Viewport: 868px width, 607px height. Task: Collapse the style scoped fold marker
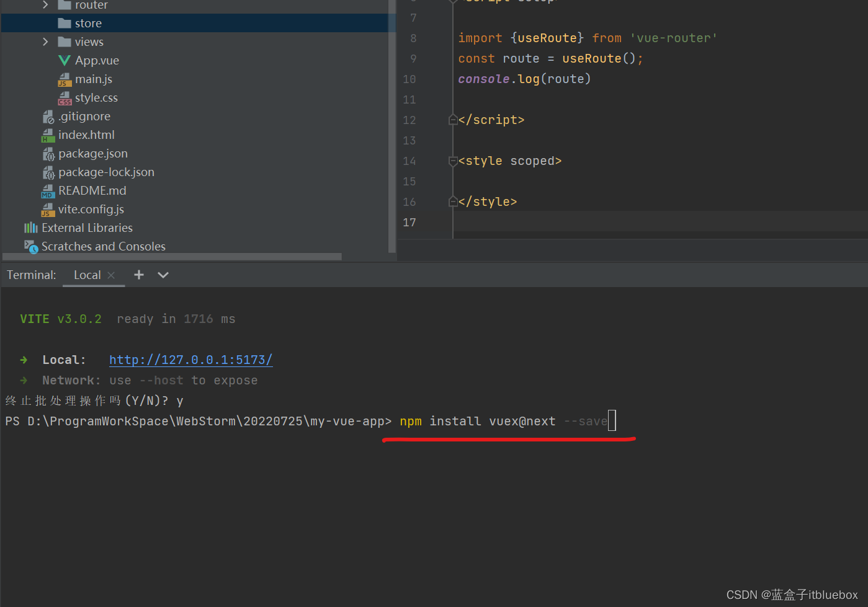[x=453, y=161]
